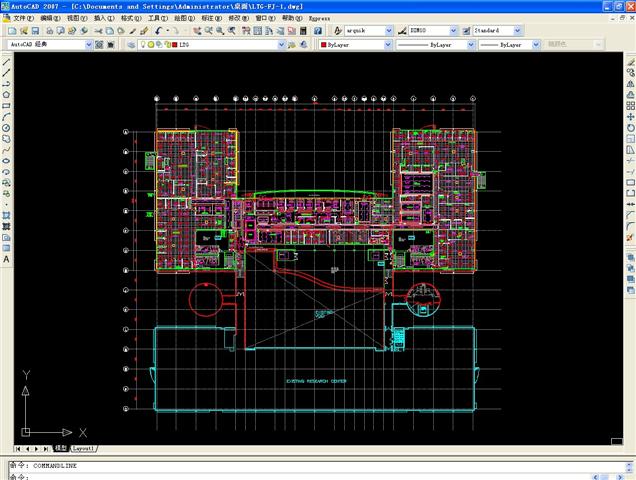Open Help using the question mark icon
The width and height of the screenshot is (636, 480).
[x=318, y=31]
